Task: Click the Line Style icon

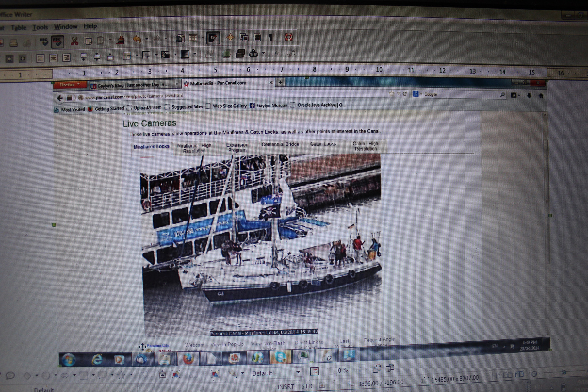Action: tap(146, 55)
